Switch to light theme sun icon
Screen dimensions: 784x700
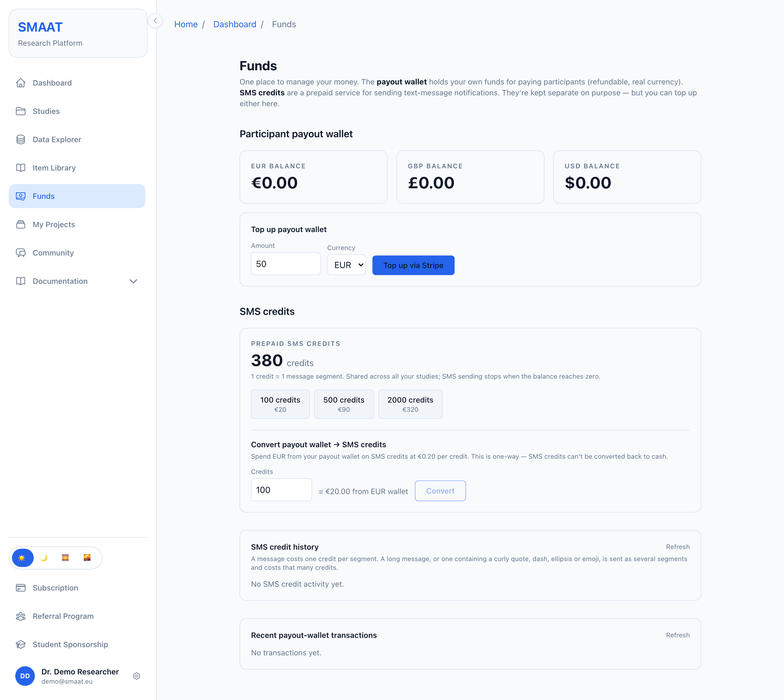coord(22,558)
